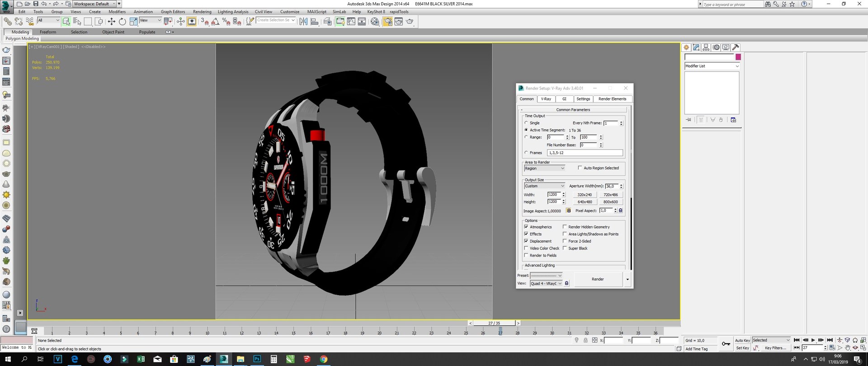868x366 pixels.
Task: Click the 27 / 35 time slider
Action: (x=494, y=323)
